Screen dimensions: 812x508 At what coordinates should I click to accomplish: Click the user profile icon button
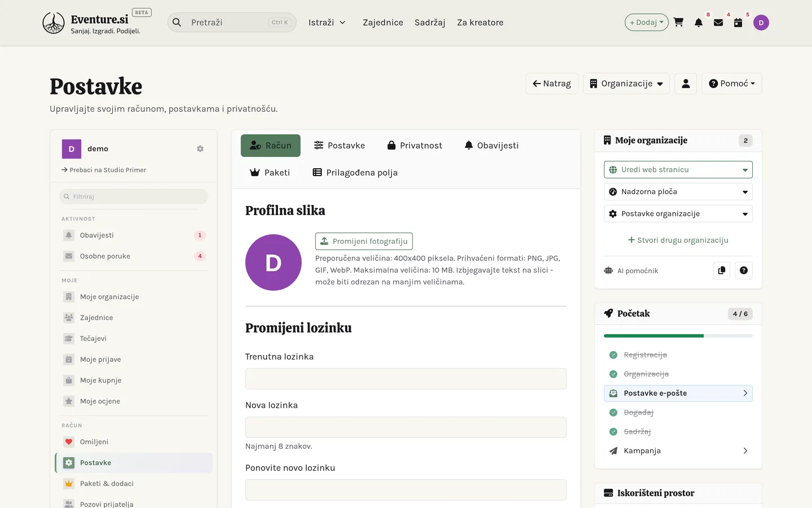click(686, 84)
